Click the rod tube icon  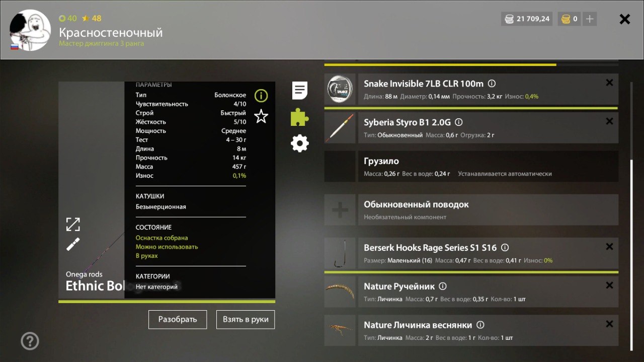(x=73, y=244)
